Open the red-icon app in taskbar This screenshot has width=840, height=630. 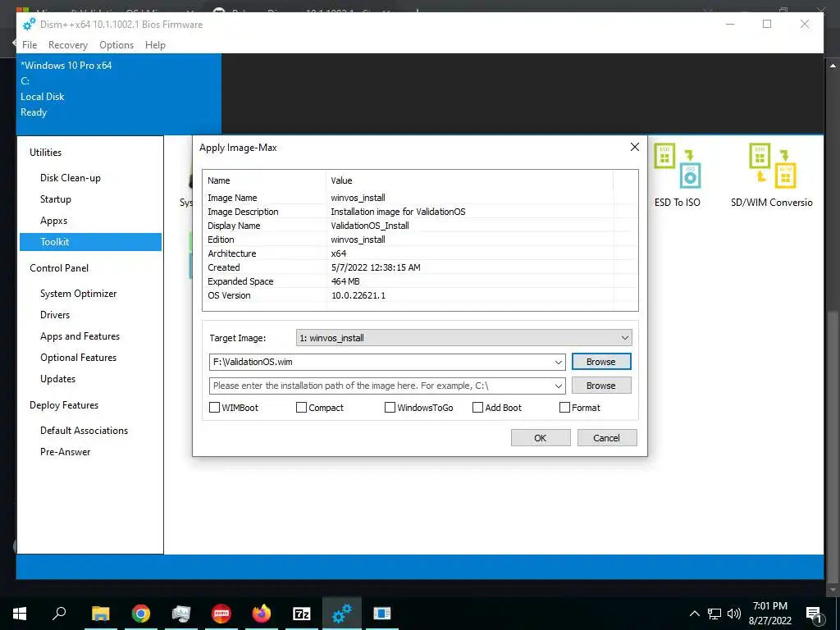[221, 614]
